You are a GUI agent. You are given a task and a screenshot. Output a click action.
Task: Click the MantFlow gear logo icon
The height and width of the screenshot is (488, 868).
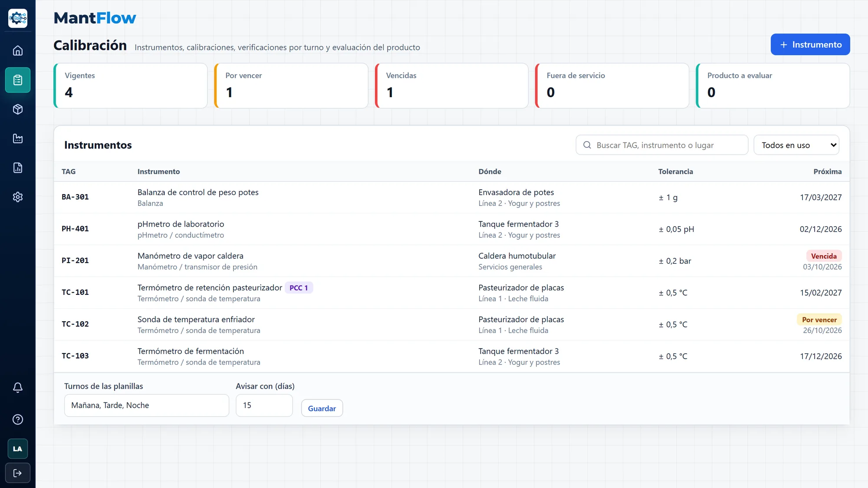18,18
